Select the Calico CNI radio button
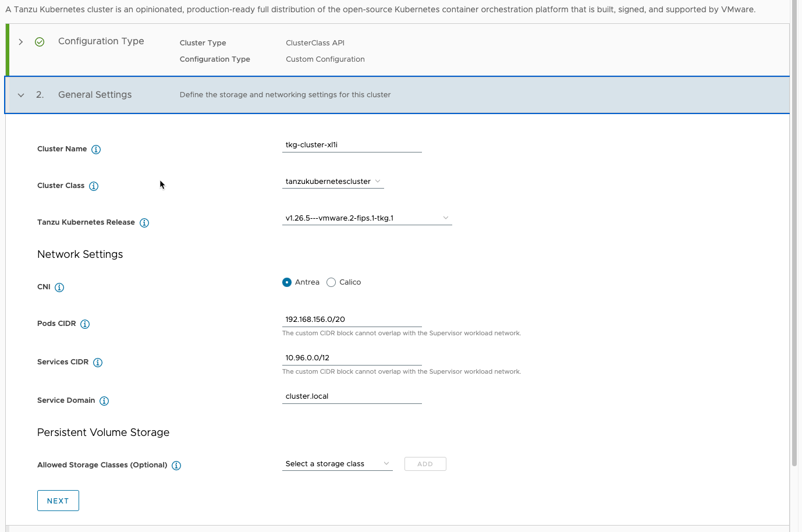The width and height of the screenshot is (802, 532). click(x=331, y=282)
